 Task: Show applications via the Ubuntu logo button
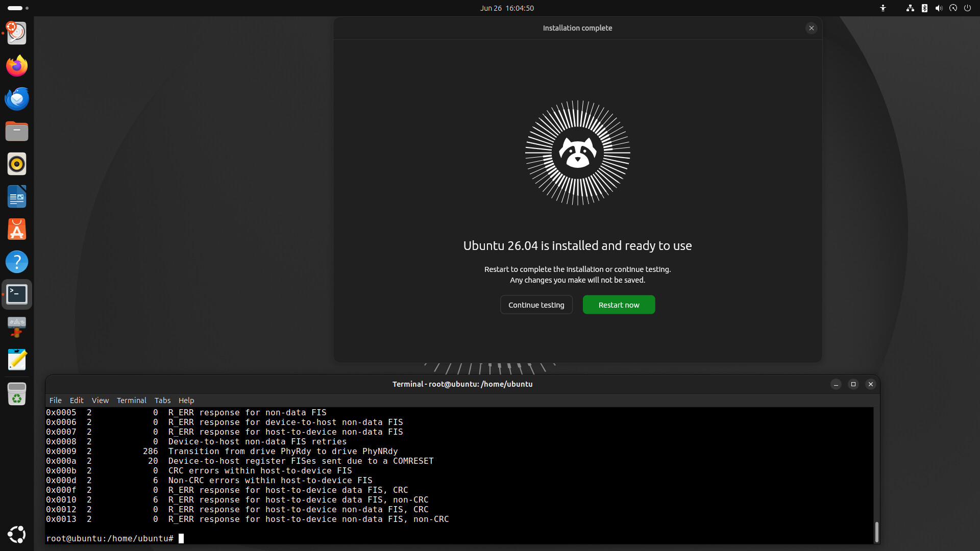17,534
